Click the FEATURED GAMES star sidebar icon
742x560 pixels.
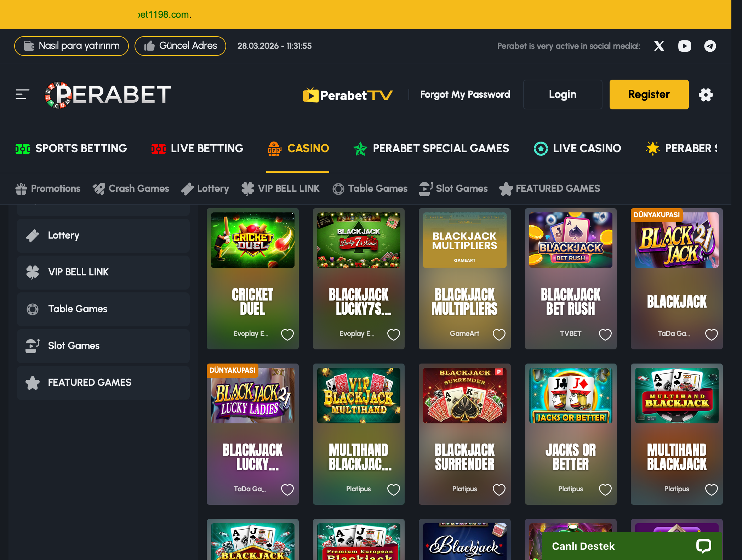point(33,383)
